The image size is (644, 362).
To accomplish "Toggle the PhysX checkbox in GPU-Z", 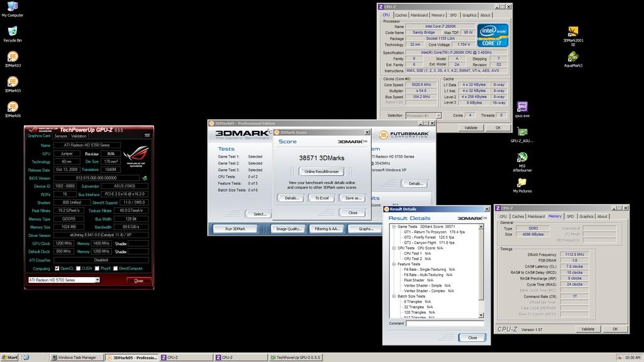I will (x=97, y=268).
